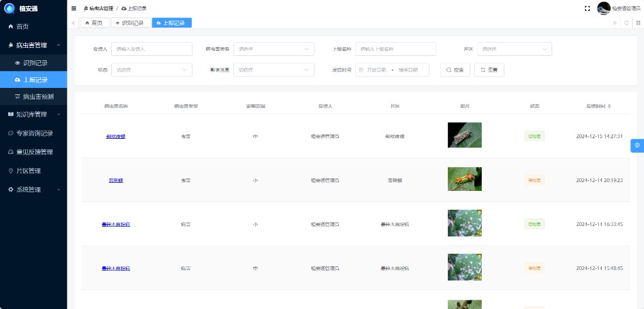Viewport: 644px width, 309px height.
Task: Preview powdery mildew photo in 15:48:45 row
Action: 465,267
